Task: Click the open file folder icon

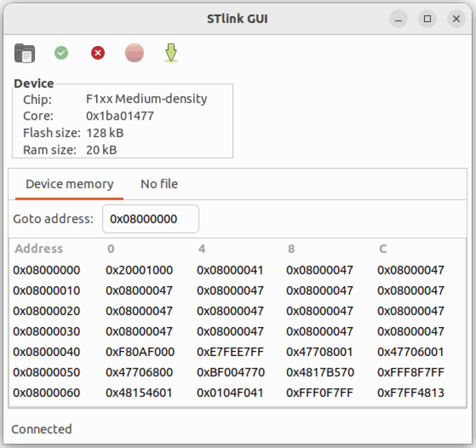Action: coord(25,53)
